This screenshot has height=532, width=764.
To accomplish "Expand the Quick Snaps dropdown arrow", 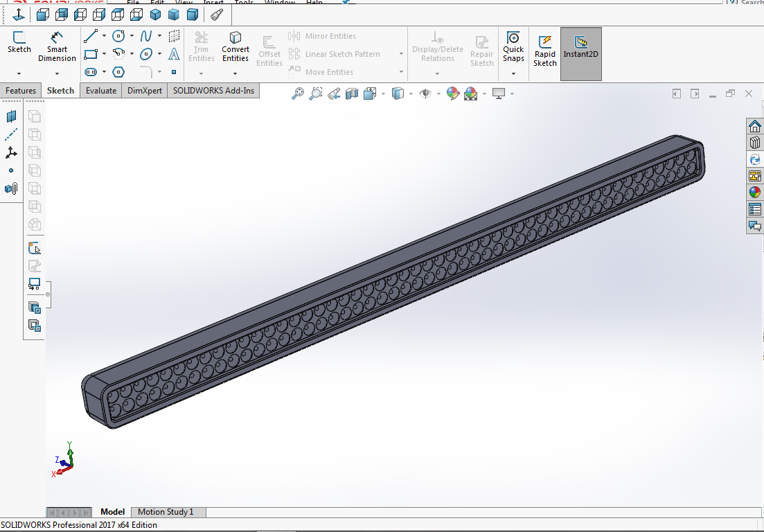I will pyautogui.click(x=513, y=73).
